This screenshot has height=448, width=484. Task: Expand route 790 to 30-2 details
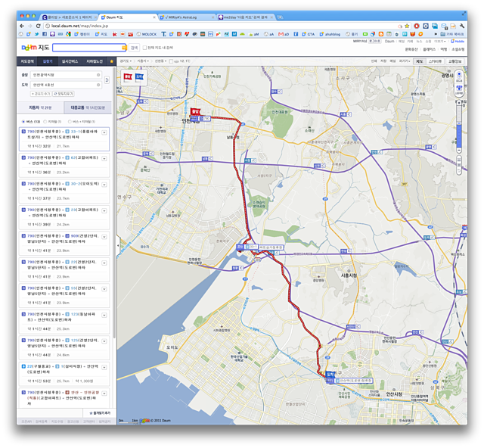(104, 185)
